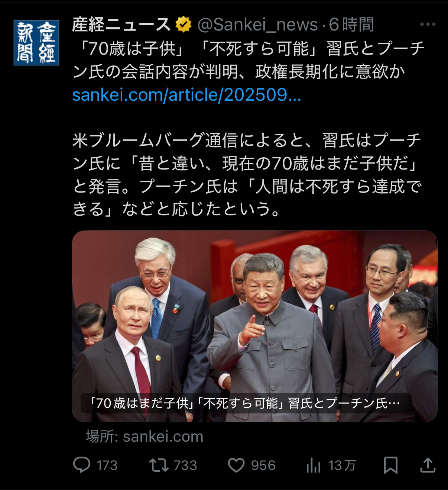Viewport: 448px width, 490px height.
Task: Open the article photo preview card
Action: (254, 326)
